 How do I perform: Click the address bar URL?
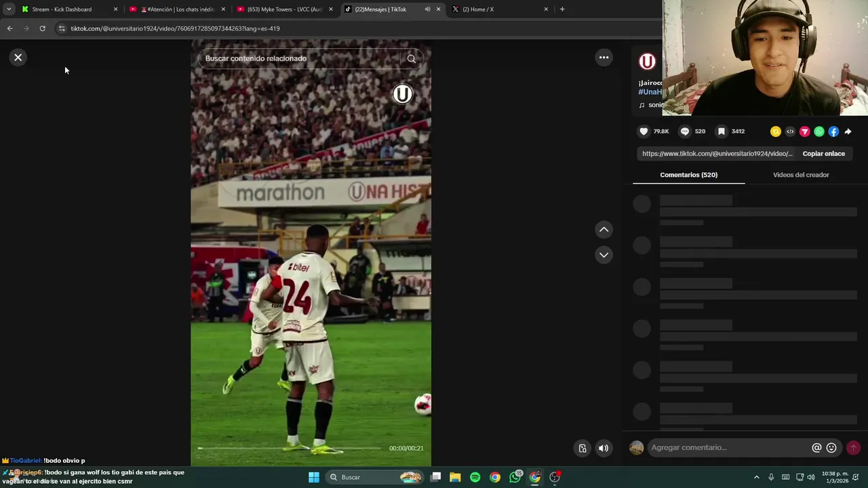[175, 28]
